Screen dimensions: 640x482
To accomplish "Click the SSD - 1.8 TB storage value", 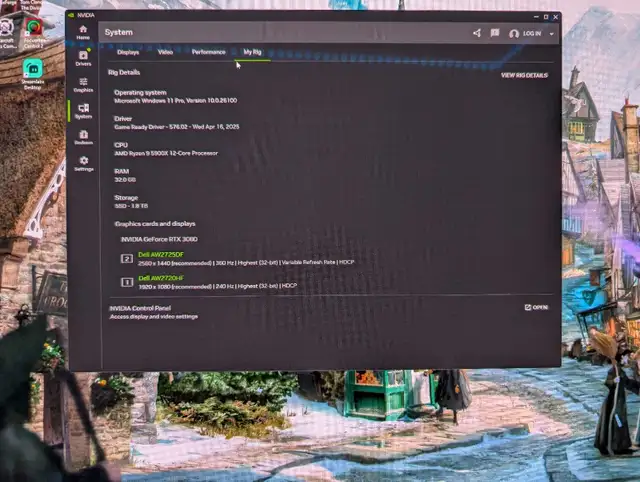I will pyautogui.click(x=131, y=206).
